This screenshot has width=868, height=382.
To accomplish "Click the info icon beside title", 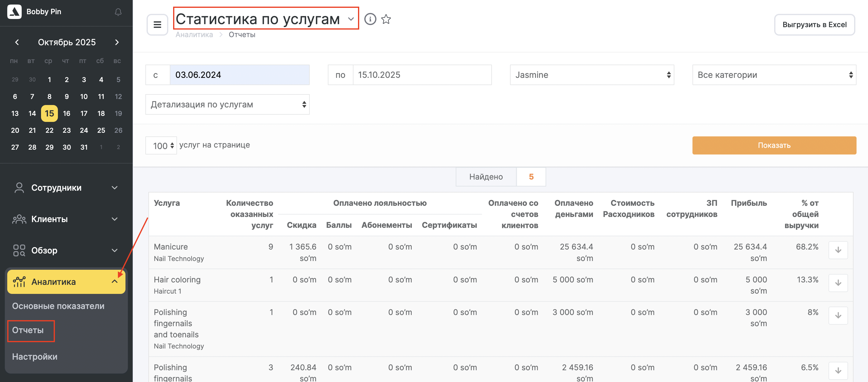I will coord(370,19).
